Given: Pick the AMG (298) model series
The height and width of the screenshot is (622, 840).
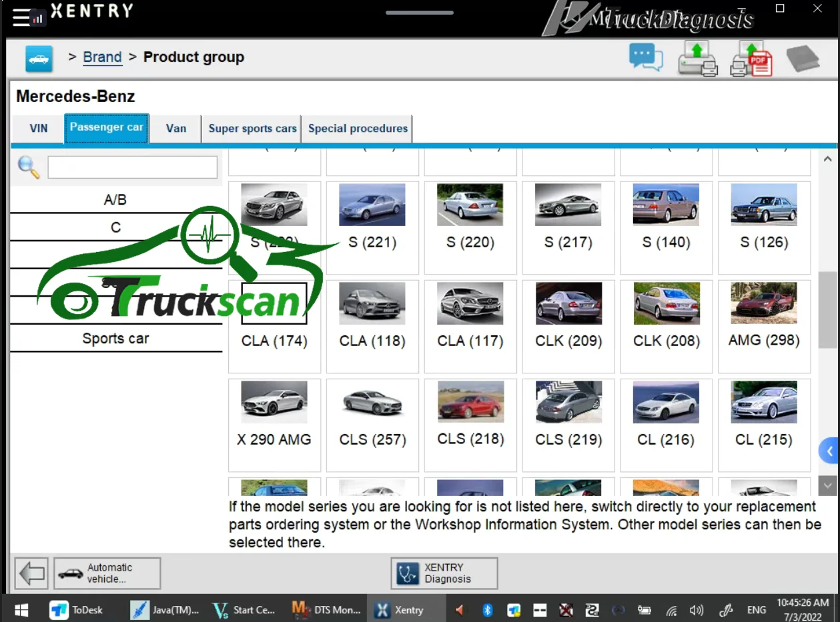Looking at the screenshot, I should click(x=765, y=326).
